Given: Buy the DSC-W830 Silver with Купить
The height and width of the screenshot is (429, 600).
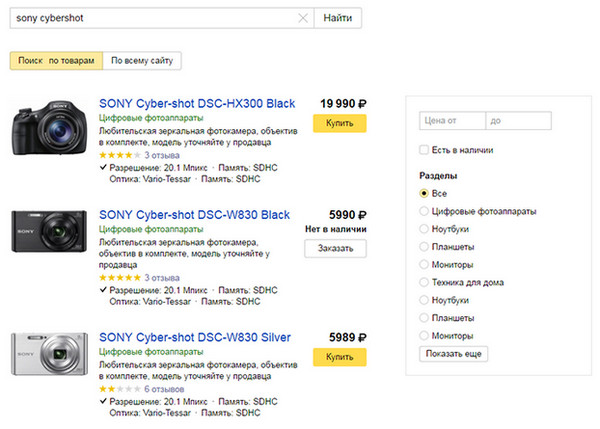Looking at the screenshot, I should coord(339,358).
